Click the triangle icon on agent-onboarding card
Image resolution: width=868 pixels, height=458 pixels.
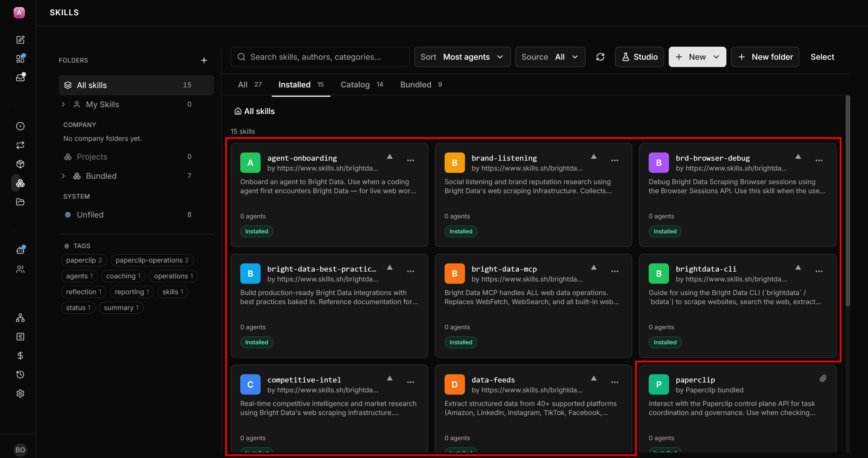pyautogui.click(x=389, y=156)
